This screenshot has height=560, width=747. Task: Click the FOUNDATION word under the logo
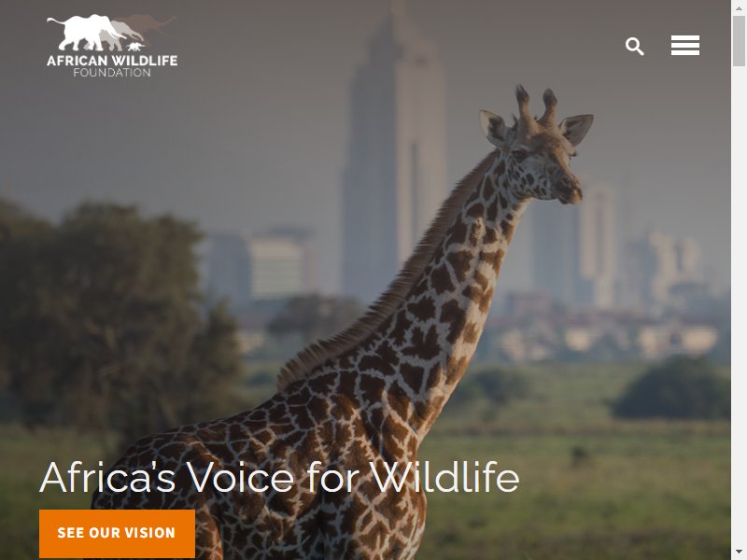[x=112, y=73]
